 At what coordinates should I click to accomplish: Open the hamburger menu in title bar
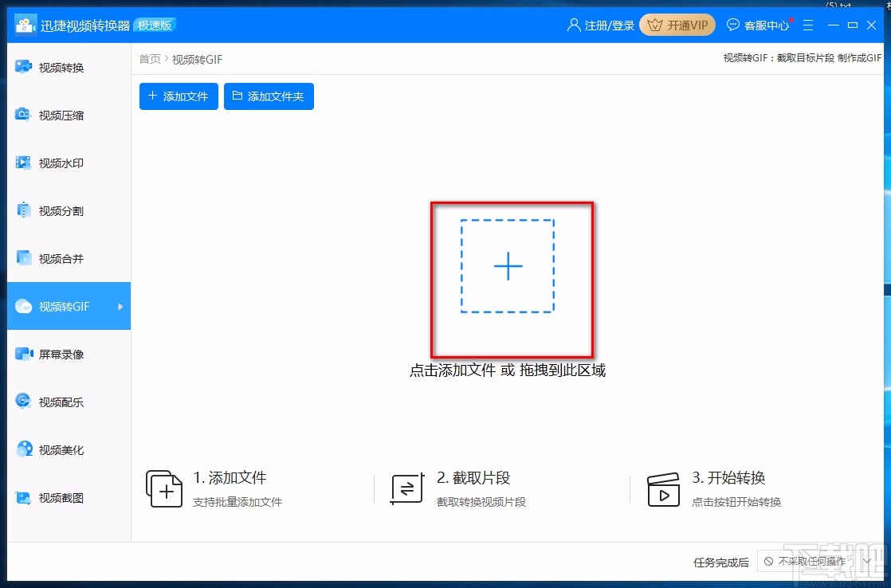[x=808, y=25]
